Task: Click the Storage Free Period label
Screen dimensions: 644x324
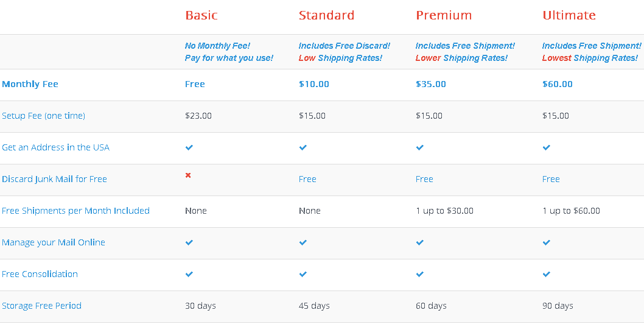Action: [x=41, y=306]
